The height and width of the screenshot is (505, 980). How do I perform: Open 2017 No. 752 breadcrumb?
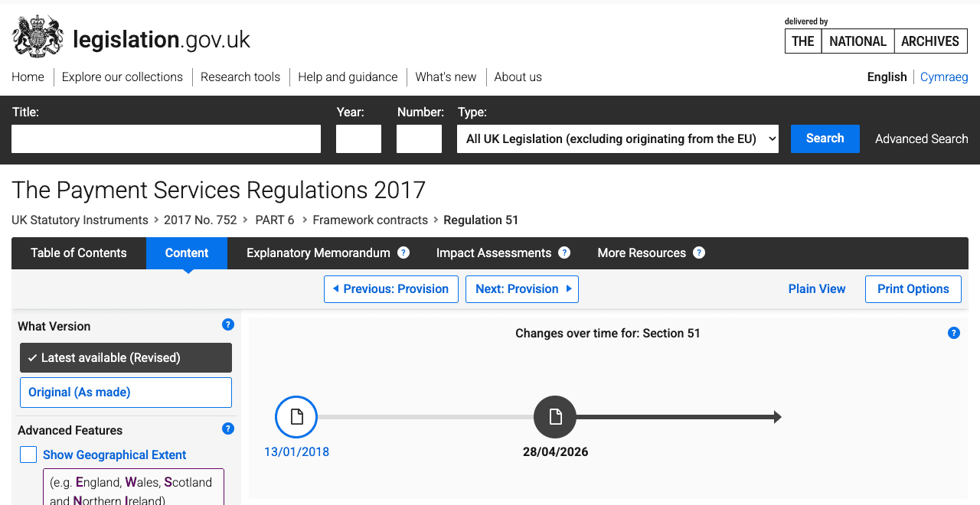pos(201,220)
